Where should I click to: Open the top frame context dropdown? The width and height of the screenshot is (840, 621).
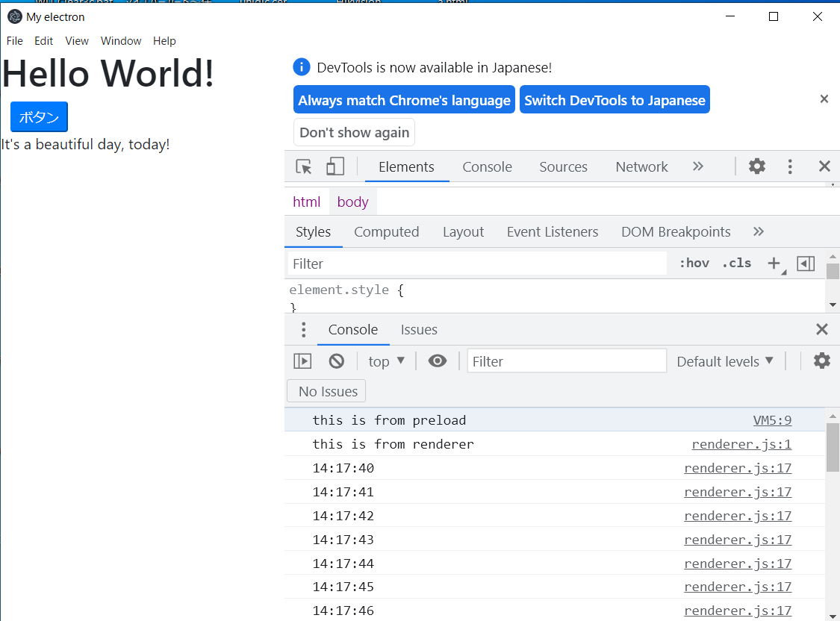click(x=385, y=361)
